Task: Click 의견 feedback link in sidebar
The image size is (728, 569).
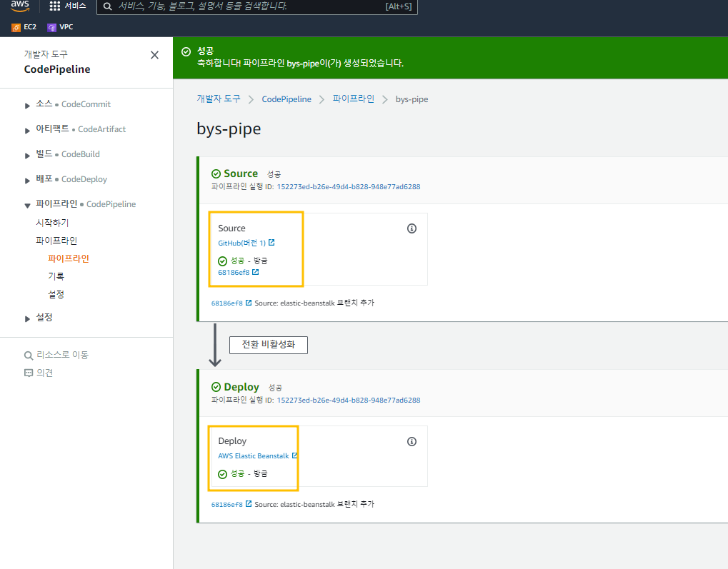Action: point(44,373)
